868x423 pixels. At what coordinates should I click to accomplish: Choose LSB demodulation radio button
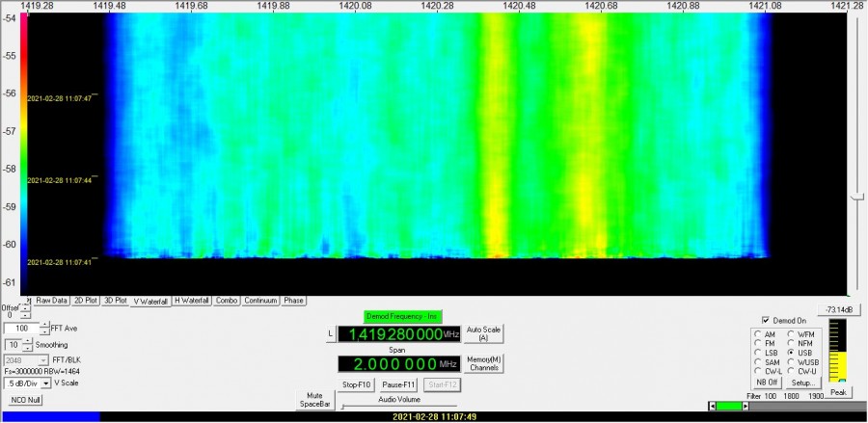(x=758, y=352)
